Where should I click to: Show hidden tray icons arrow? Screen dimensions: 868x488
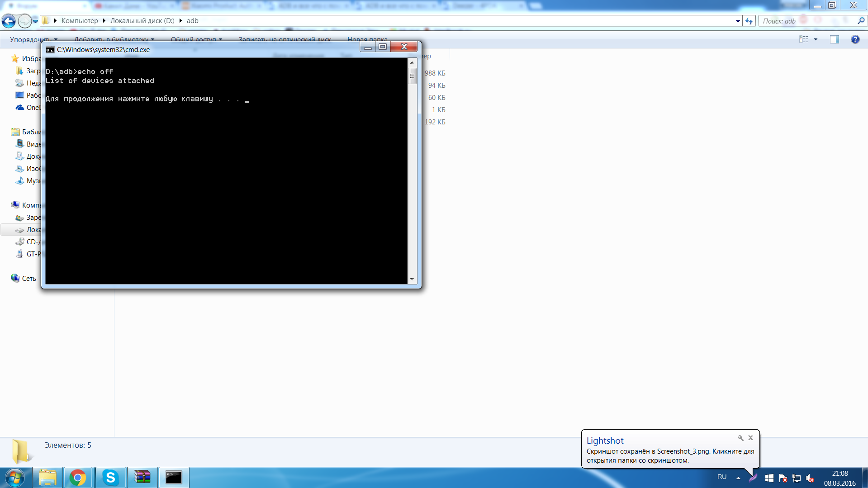[x=738, y=478]
